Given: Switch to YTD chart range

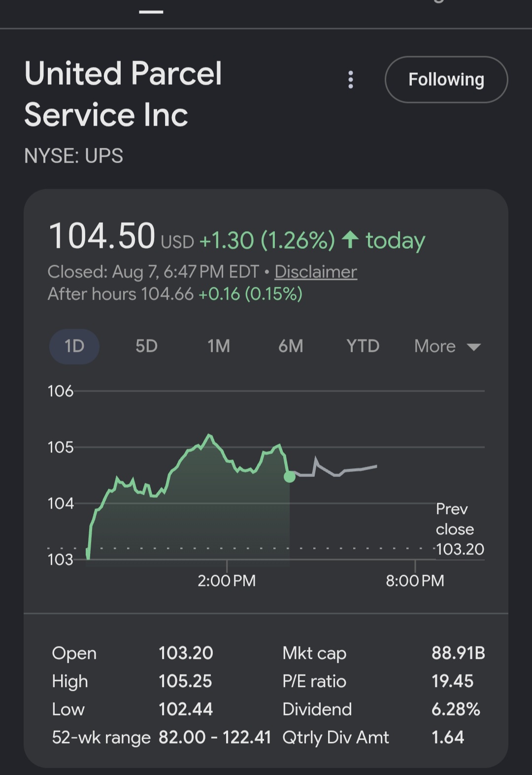Looking at the screenshot, I should [x=363, y=346].
